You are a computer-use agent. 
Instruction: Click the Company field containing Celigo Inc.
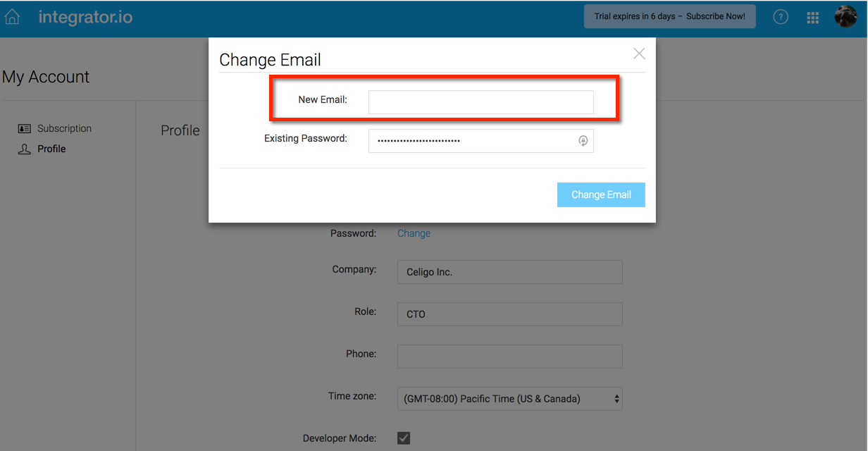tap(509, 272)
